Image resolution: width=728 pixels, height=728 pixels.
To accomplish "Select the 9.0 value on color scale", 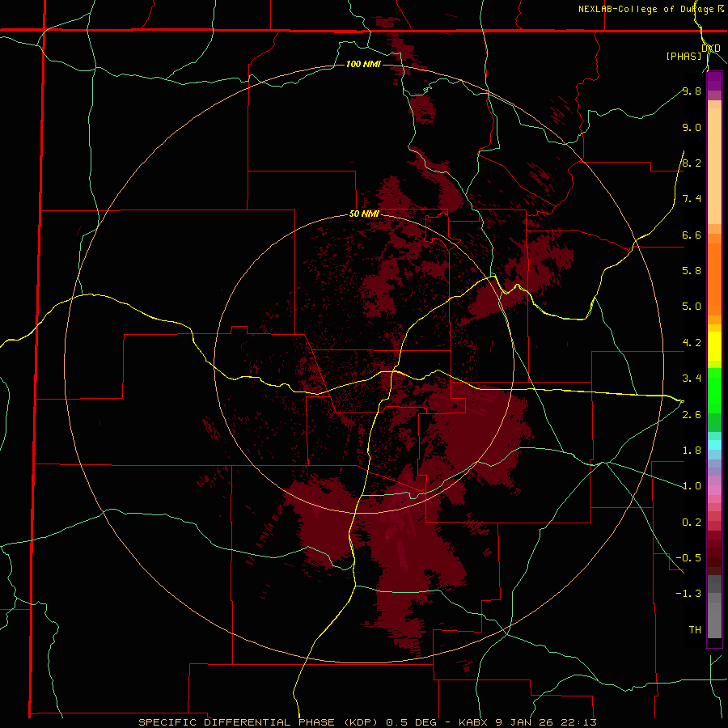I will tap(692, 127).
